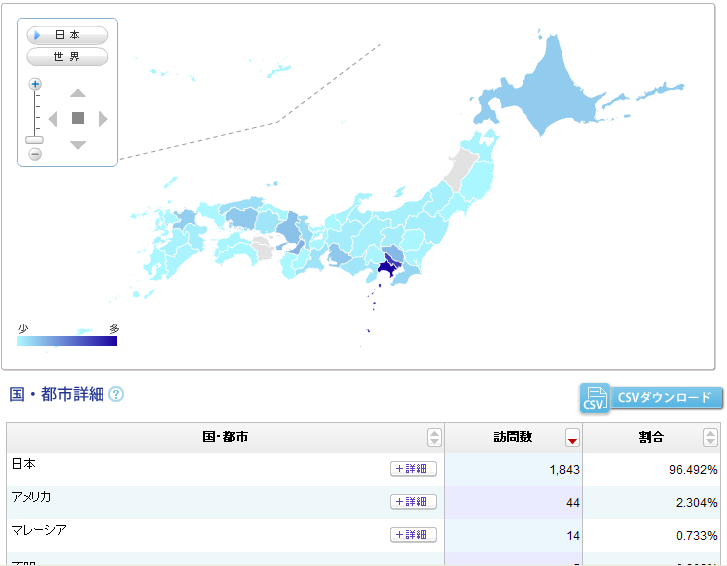727x566 pixels.
Task: Sort table by 割合 column
Action: (x=710, y=438)
